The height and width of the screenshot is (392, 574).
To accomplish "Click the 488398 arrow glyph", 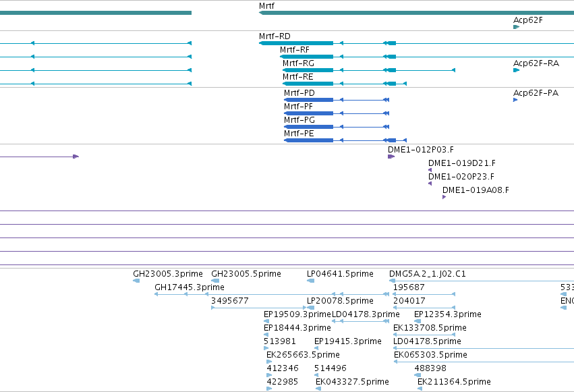I will point(418,375).
